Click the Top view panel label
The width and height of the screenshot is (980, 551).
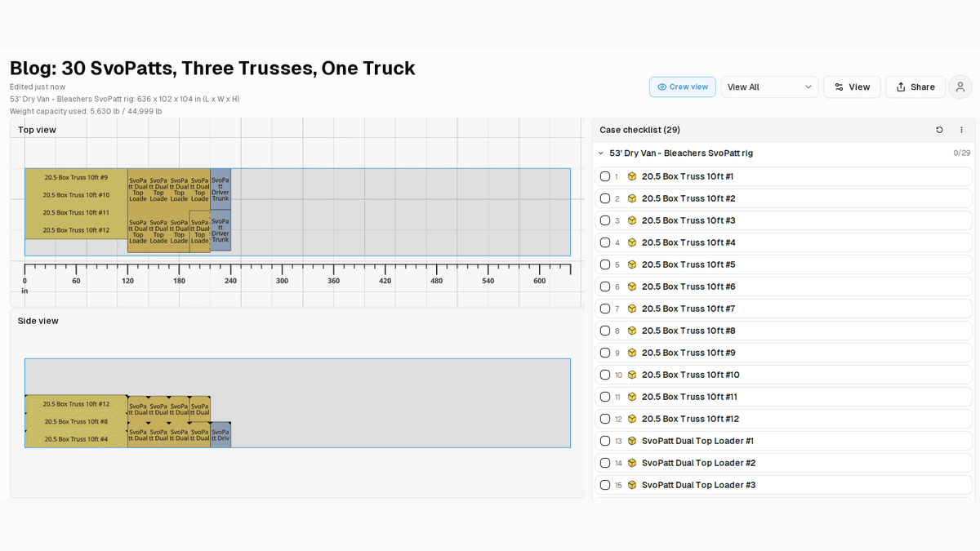coord(37,130)
